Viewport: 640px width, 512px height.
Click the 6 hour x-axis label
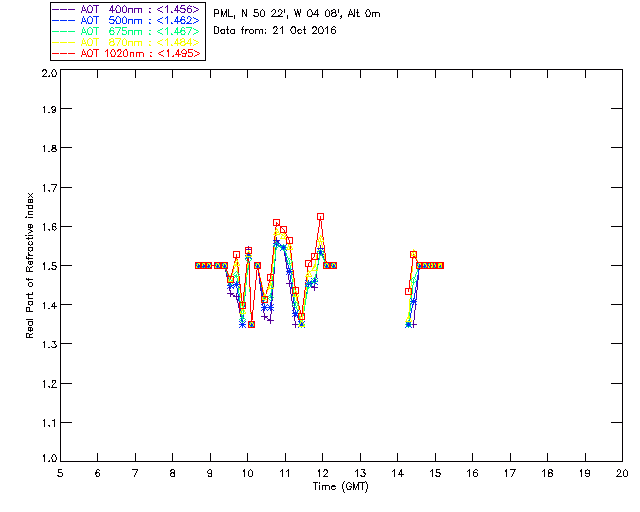click(98, 473)
